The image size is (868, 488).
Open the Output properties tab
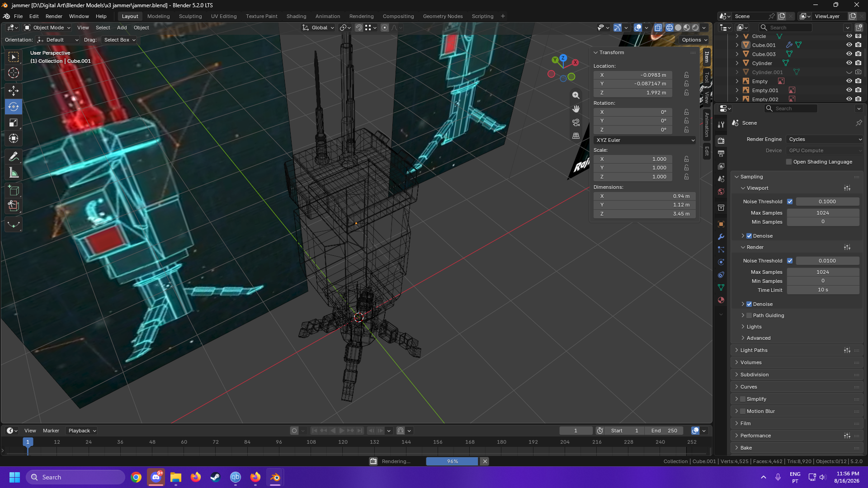pyautogui.click(x=721, y=154)
